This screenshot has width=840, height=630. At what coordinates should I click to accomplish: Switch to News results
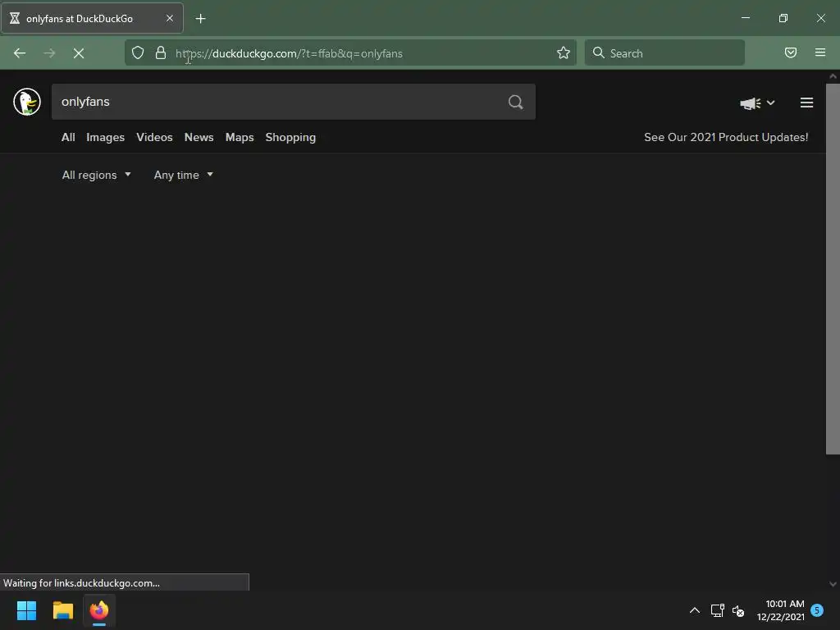199,137
